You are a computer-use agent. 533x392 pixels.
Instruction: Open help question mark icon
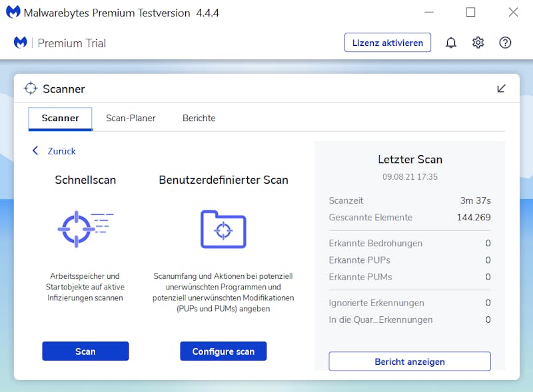tap(505, 43)
